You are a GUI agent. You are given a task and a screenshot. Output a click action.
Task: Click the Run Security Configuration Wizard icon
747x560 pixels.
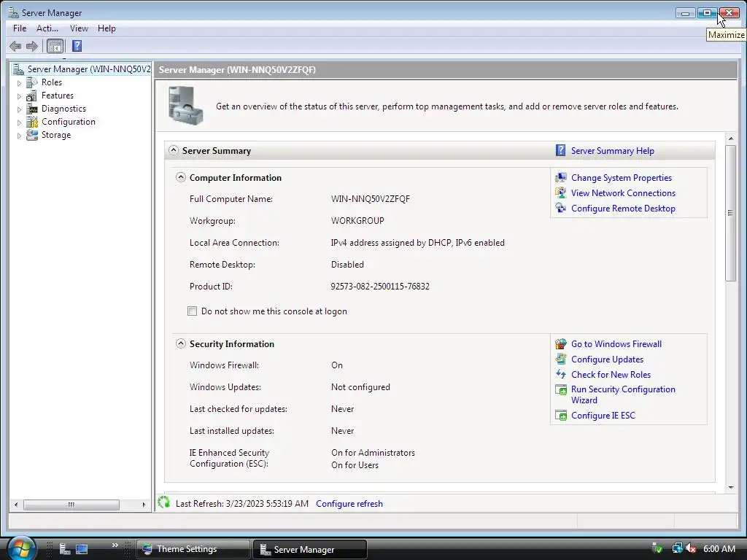click(561, 389)
